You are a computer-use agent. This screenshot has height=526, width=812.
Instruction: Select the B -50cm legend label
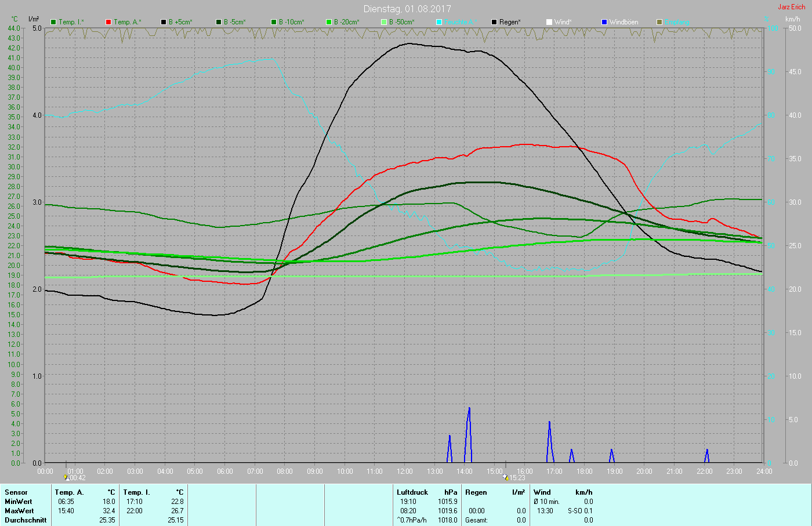tap(401, 22)
